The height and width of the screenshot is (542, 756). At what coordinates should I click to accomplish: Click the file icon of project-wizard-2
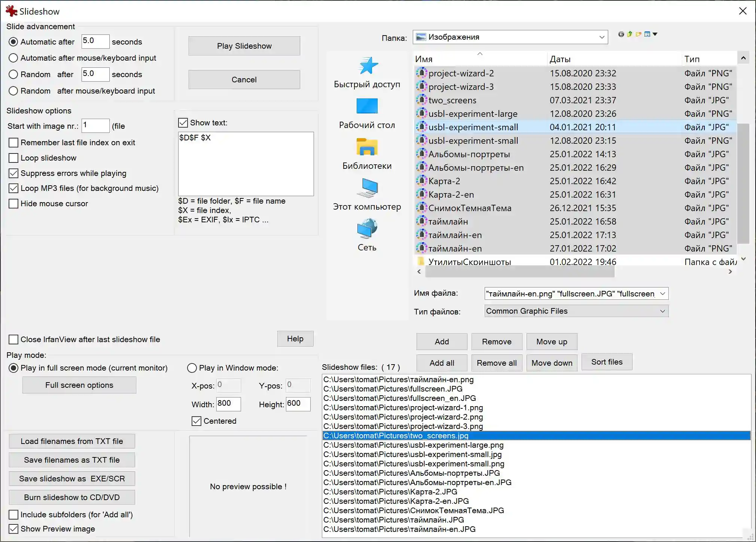(x=421, y=73)
